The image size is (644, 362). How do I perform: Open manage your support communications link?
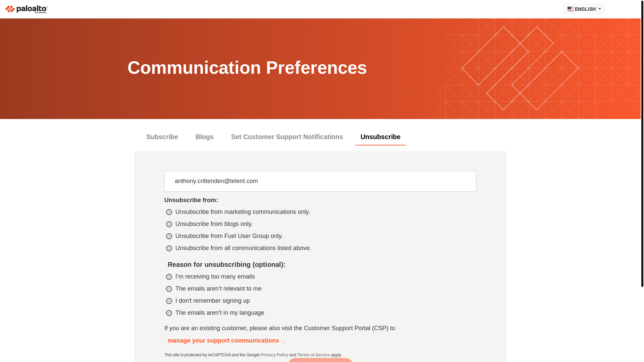(x=223, y=341)
